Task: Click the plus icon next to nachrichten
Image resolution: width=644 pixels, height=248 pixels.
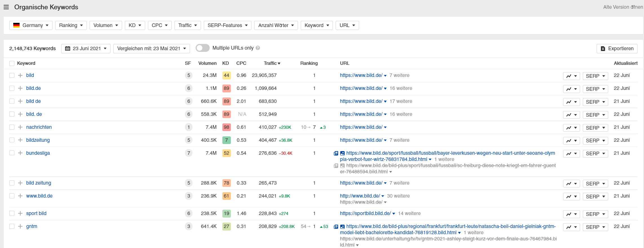Action: click(20, 127)
